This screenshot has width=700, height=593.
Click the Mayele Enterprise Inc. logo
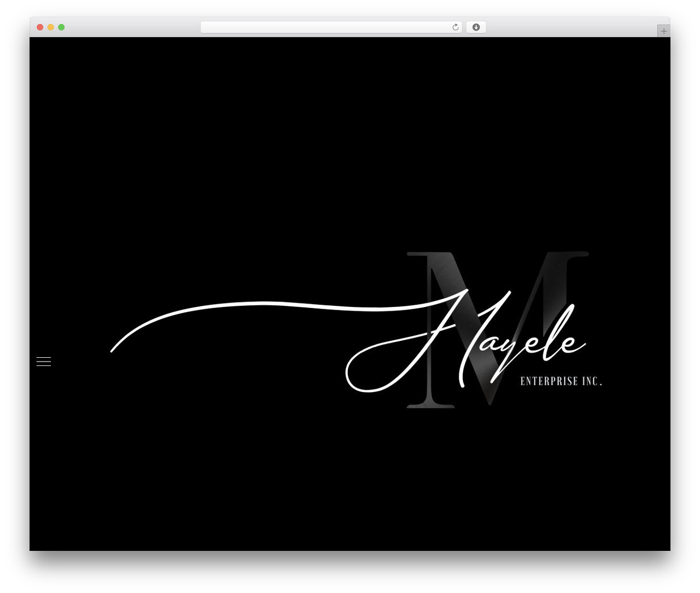pyautogui.click(x=357, y=329)
